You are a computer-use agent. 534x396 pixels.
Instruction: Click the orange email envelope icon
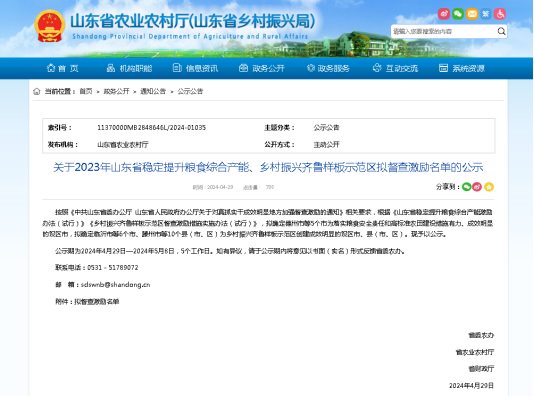point(472,14)
